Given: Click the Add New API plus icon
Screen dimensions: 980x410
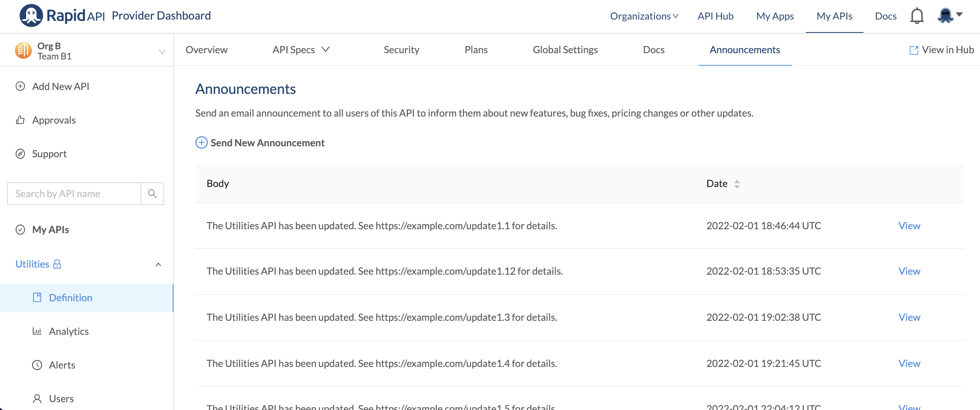Looking at the screenshot, I should point(20,86).
